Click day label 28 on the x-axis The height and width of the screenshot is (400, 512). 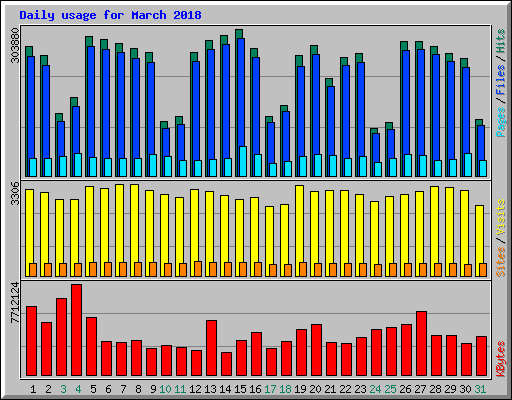435,389
